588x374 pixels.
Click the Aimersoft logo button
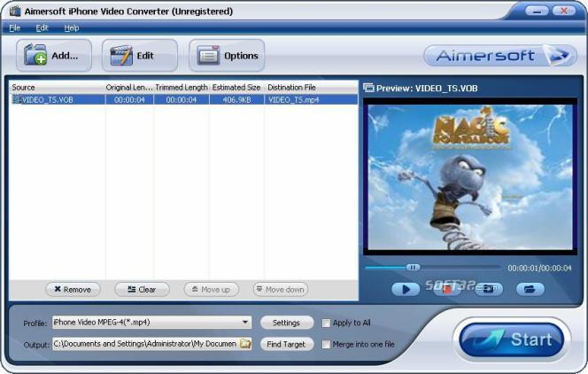click(500, 56)
